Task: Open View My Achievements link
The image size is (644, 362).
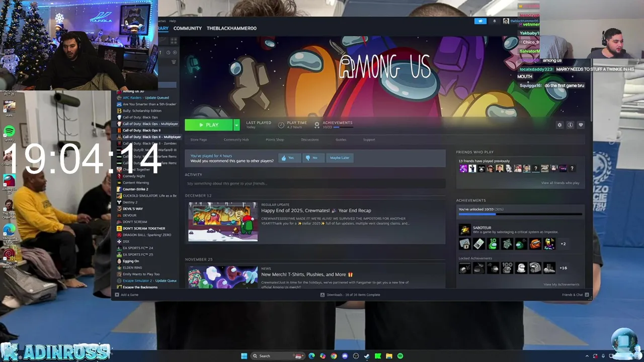Action: point(561,285)
